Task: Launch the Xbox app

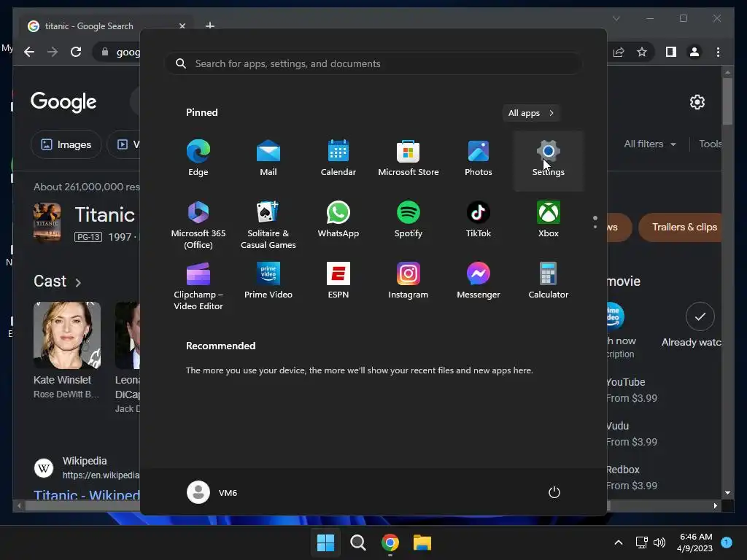Action: pyautogui.click(x=549, y=219)
